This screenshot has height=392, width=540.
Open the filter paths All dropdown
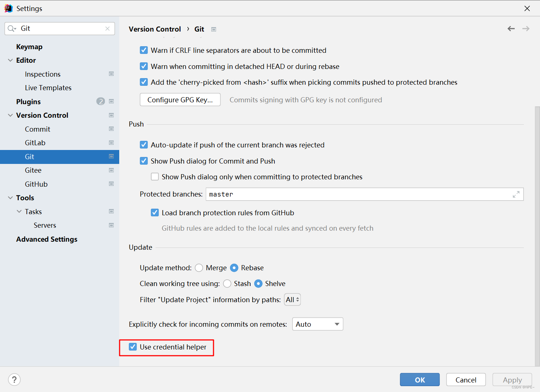coord(292,300)
